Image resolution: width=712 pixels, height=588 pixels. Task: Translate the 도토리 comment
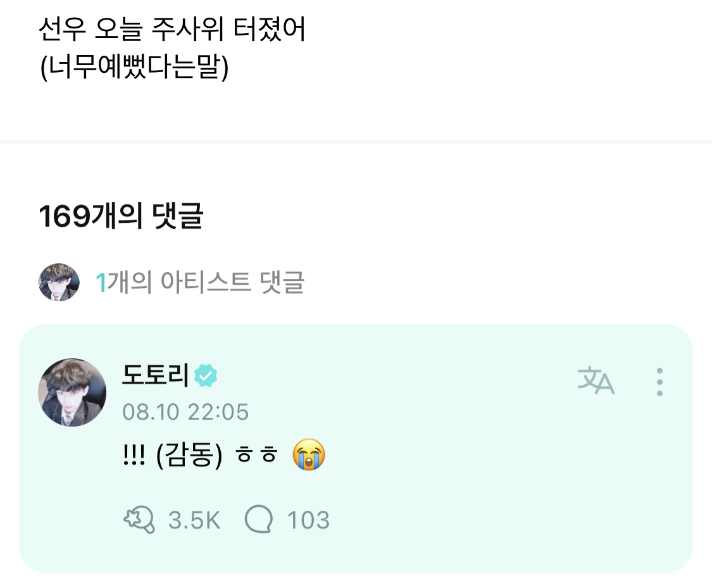coord(596,380)
